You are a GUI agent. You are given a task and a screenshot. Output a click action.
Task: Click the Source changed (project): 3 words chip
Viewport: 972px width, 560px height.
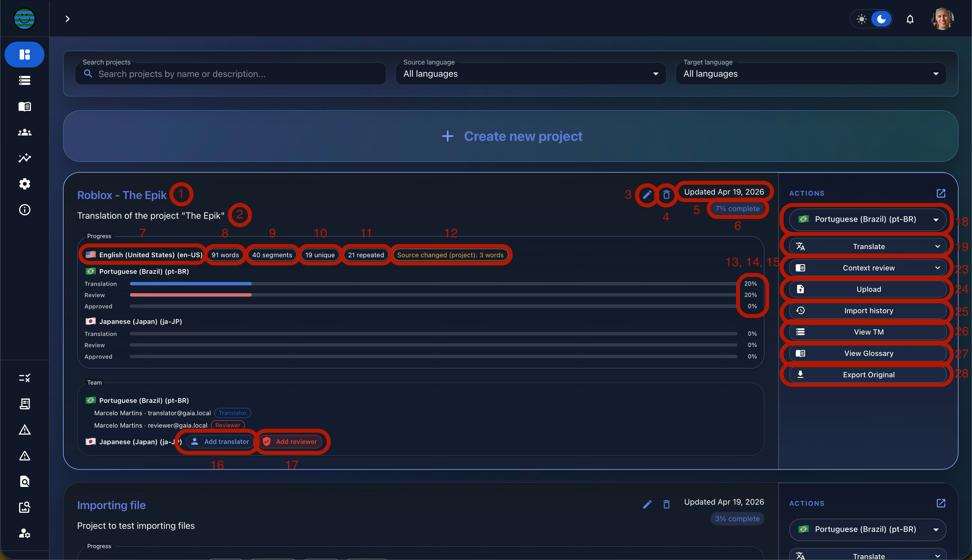[450, 255]
